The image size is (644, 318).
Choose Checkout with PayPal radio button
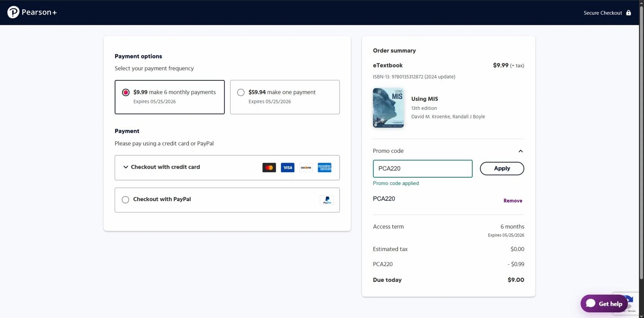tap(125, 200)
